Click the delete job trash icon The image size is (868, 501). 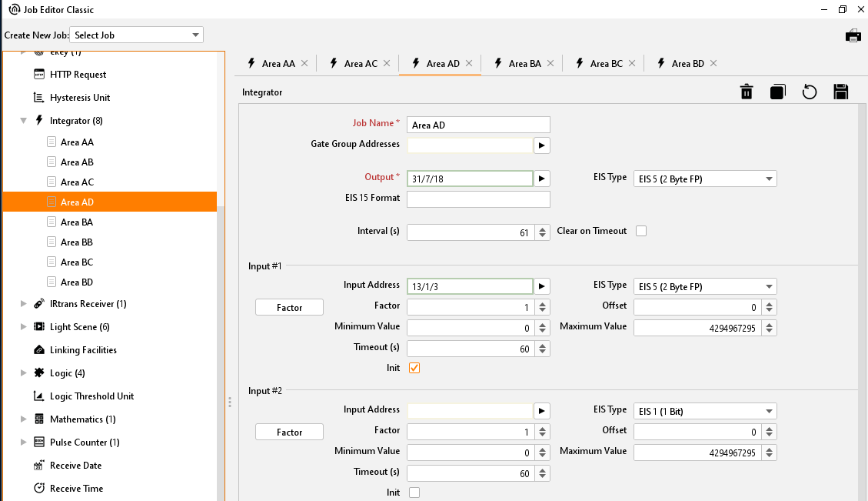[x=746, y=92]
